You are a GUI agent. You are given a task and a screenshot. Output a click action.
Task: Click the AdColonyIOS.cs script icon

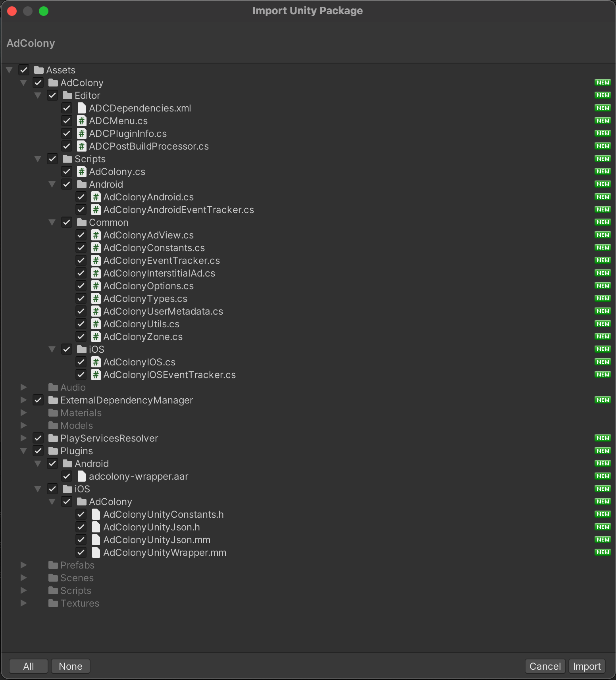[x=96, y=362]
